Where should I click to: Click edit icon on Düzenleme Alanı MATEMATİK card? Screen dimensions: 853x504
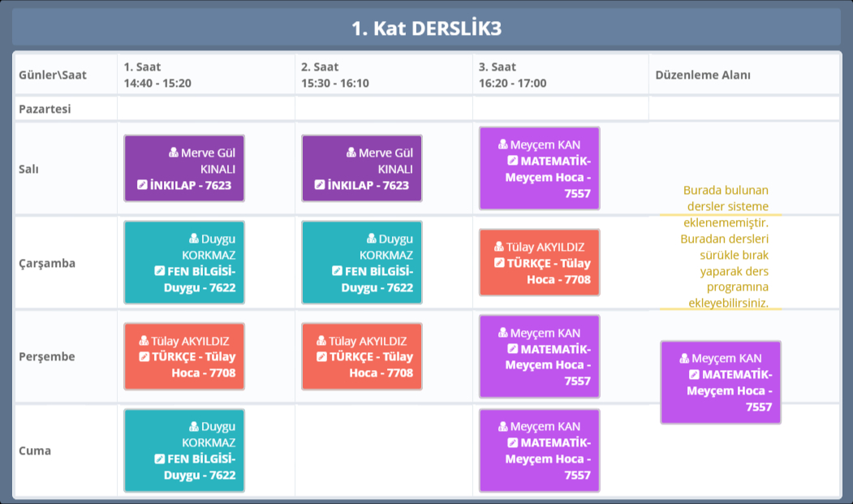(x=694, y=374)
